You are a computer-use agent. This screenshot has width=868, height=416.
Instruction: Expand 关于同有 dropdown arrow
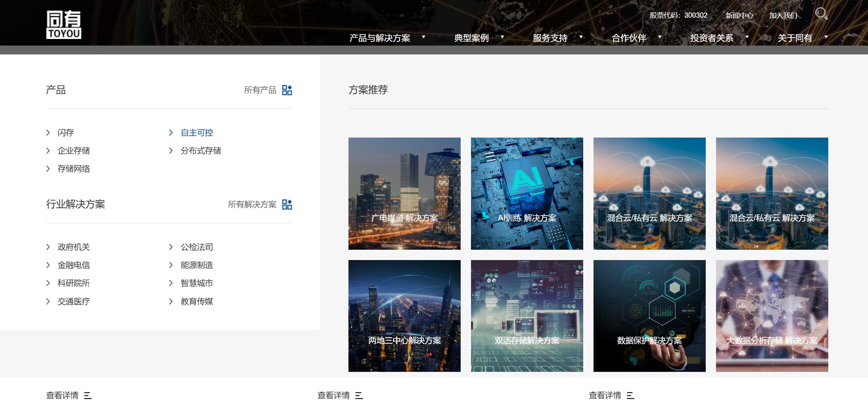point(826,37)
